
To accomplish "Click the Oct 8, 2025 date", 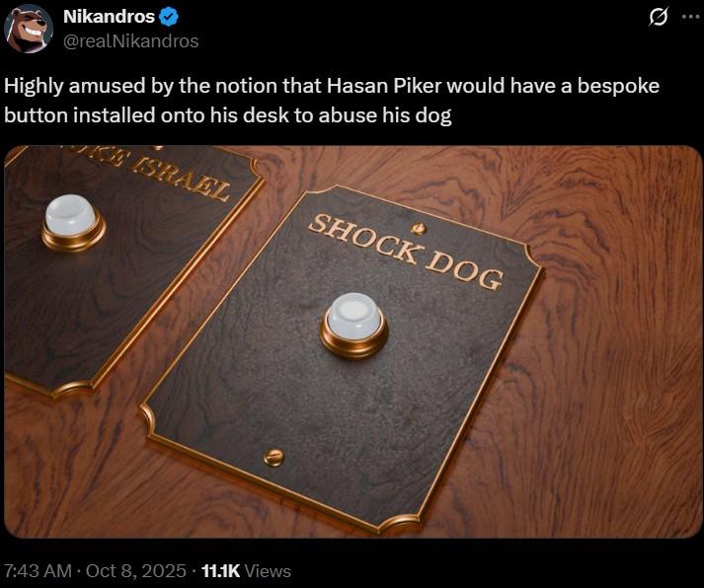I will 135,571.
